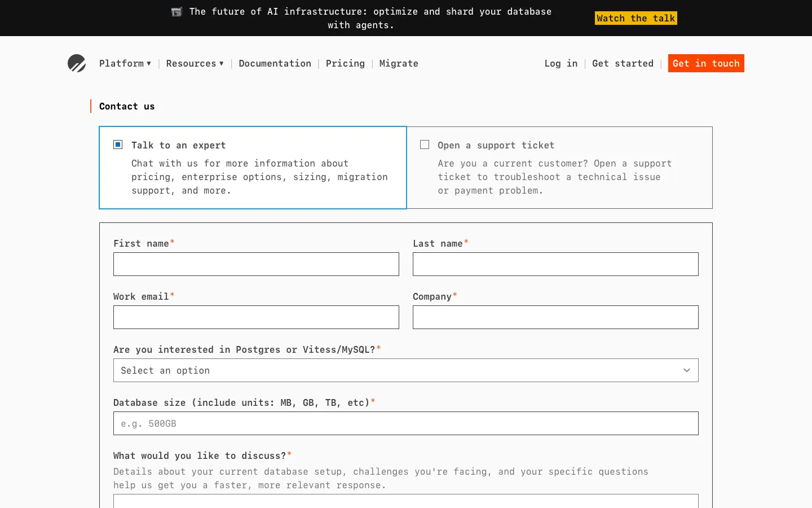812x508 pixels.
Task: Click the Chat with us description text
Action: 259,177
